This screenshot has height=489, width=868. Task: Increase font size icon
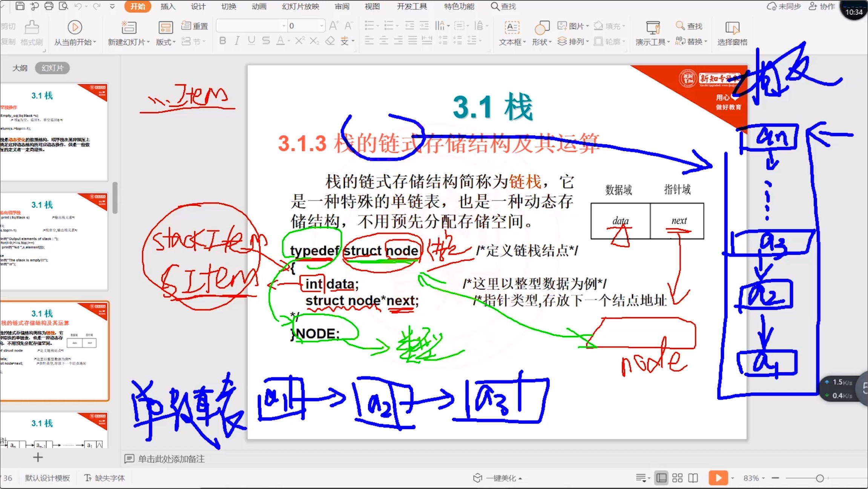click(x=333, y=26)
